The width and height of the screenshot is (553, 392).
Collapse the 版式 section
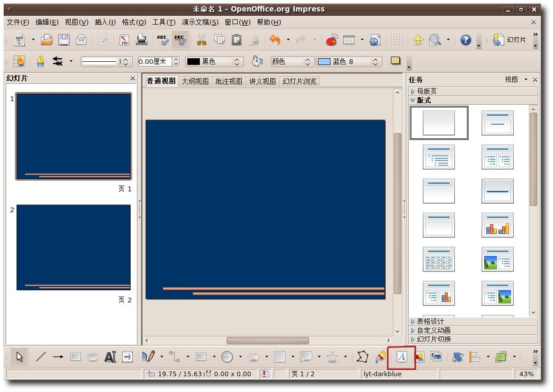point(473,101)
